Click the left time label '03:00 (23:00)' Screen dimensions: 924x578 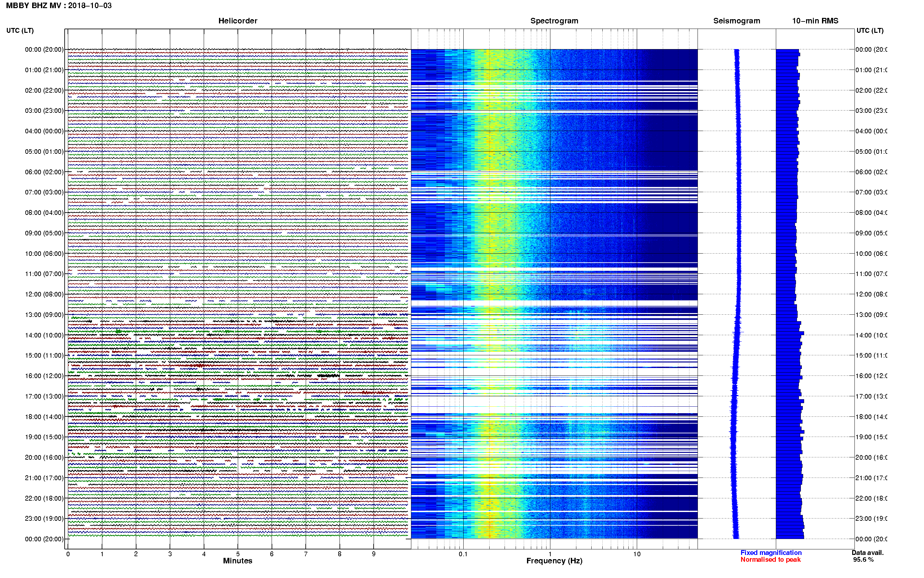(44, 111)
